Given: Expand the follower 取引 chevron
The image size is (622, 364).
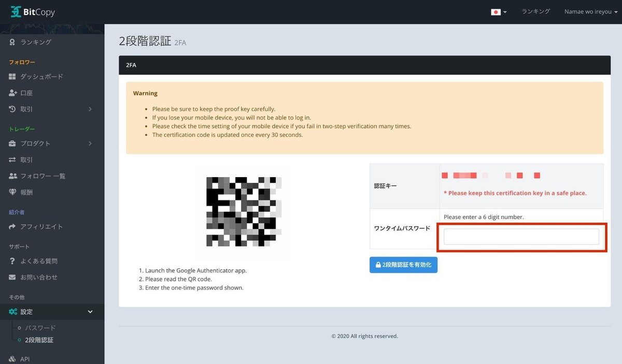Looking at the screenshot, I should 90,109.
